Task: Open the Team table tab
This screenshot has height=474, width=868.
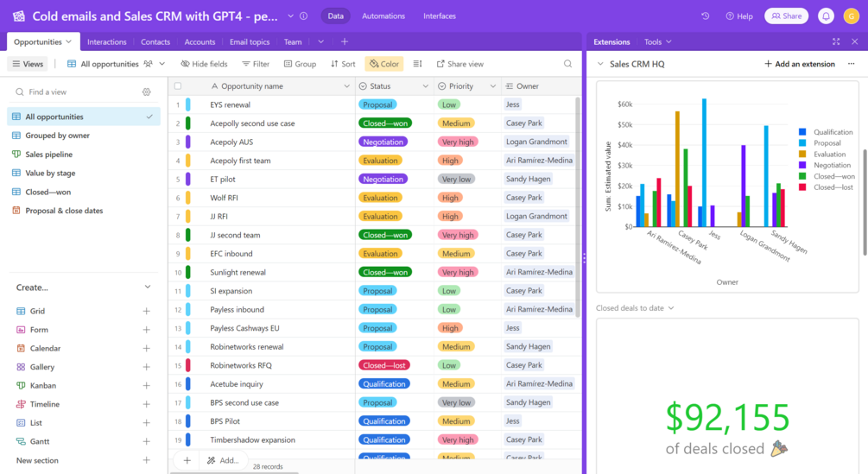Action: 293,41
